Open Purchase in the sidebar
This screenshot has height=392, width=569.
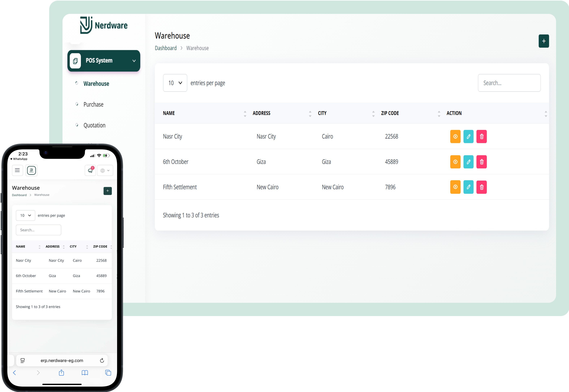click(93, 105)
